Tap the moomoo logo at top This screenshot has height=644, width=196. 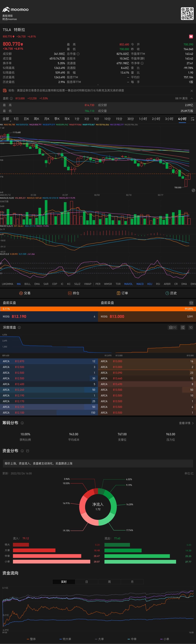pos(15,9)
